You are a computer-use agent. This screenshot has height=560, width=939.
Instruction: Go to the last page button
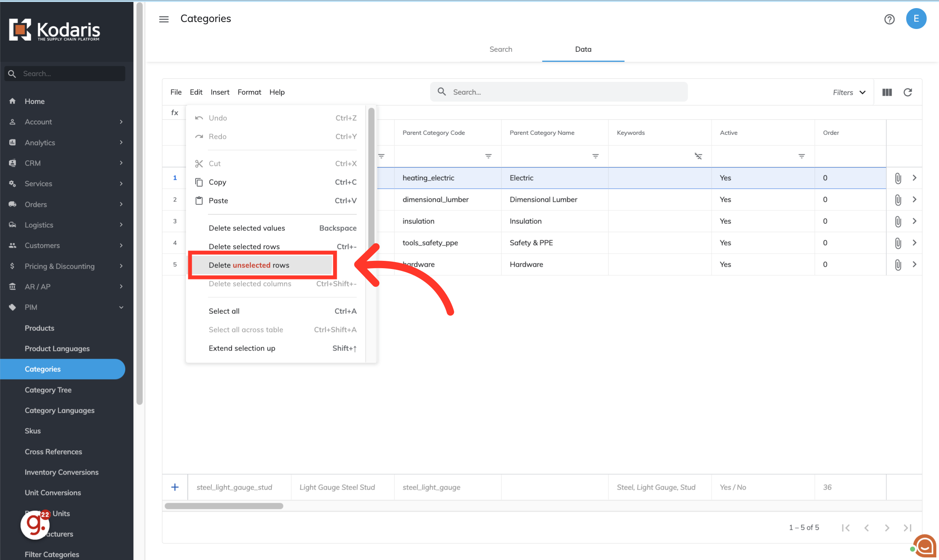tap(907, 528)
